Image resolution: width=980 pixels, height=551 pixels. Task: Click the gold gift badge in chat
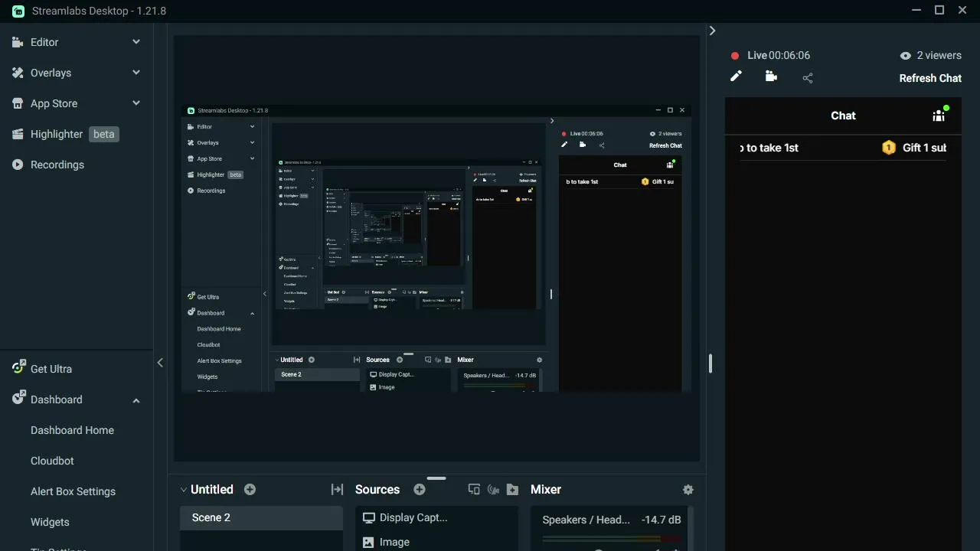[x=889, y=148]
